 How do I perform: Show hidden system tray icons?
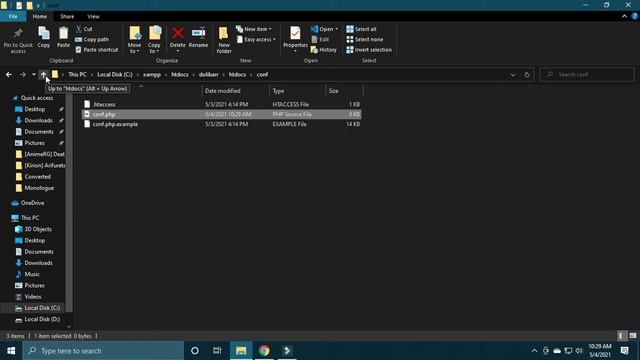534,351
